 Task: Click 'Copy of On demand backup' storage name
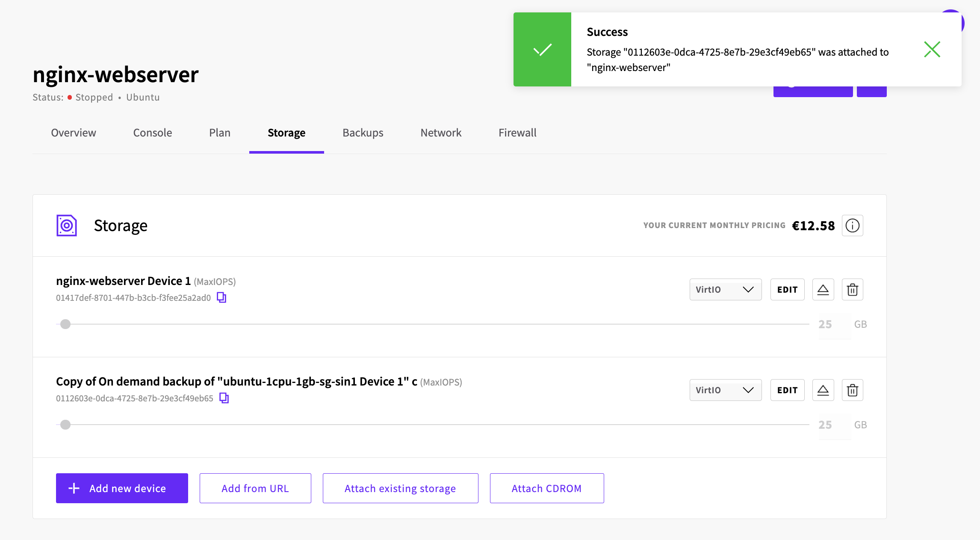(236, 381)
